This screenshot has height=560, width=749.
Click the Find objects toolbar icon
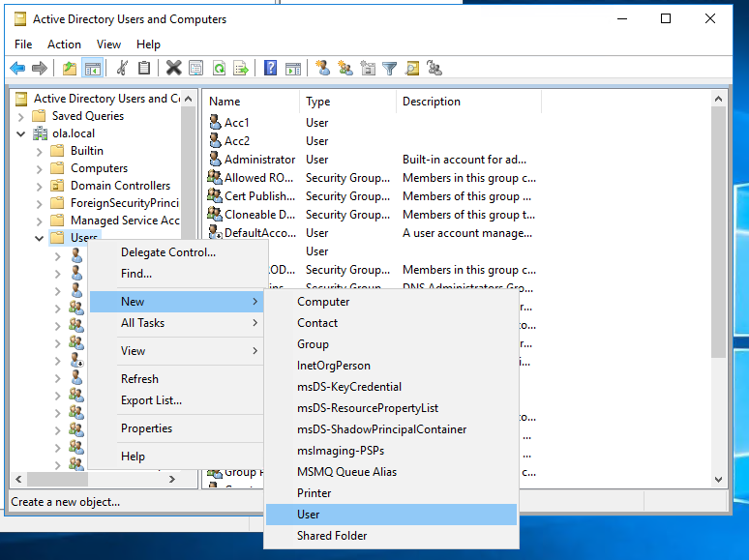(x=412, y=69)
